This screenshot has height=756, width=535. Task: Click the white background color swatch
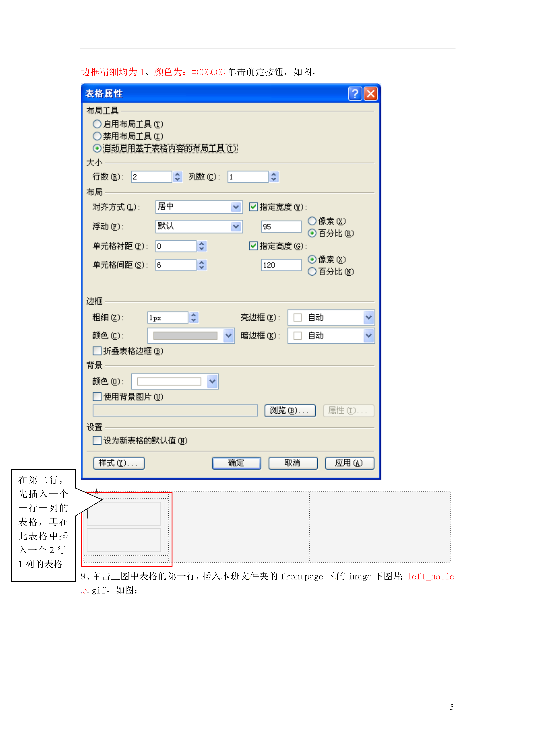pyautogui.click(x=169, y=381)
